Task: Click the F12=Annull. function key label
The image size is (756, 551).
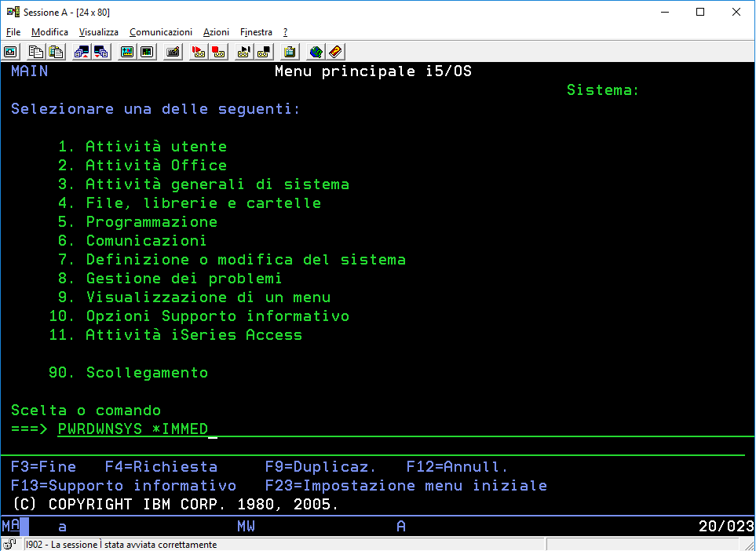Action: pos(457,467)
